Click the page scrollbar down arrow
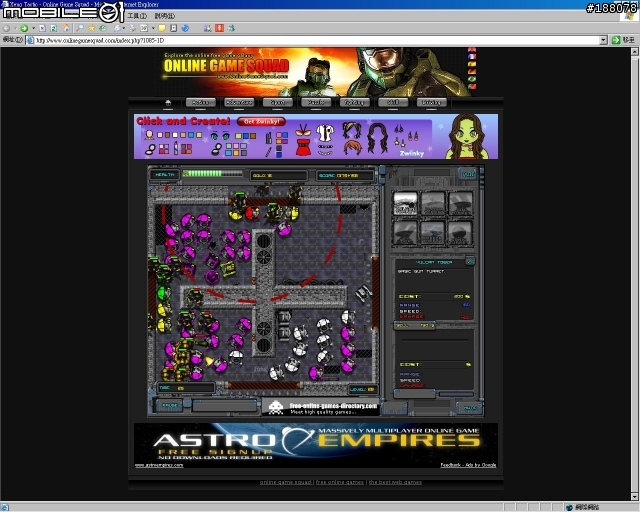This screenshot has width=640, height=512. pyautogui.click(x=635, y=496)
